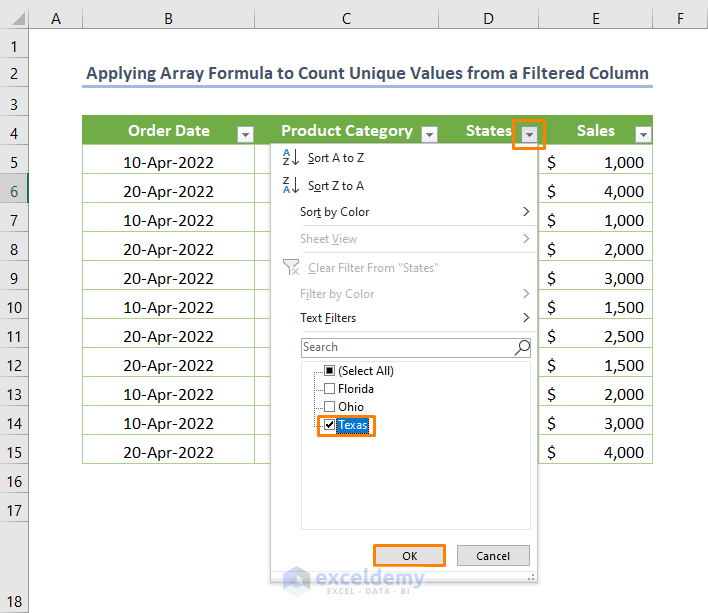Click the search magnifier icon
This screenshot has height=613, width=708.
click(x=522, y=347)
